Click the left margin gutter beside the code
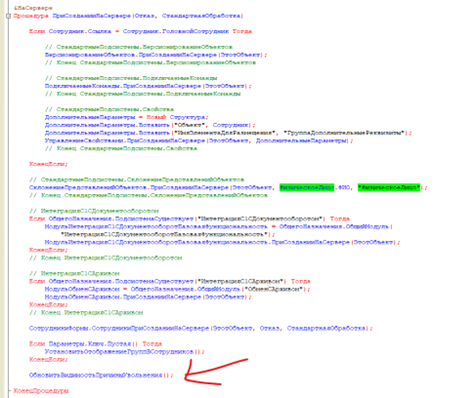 [4, 199]
